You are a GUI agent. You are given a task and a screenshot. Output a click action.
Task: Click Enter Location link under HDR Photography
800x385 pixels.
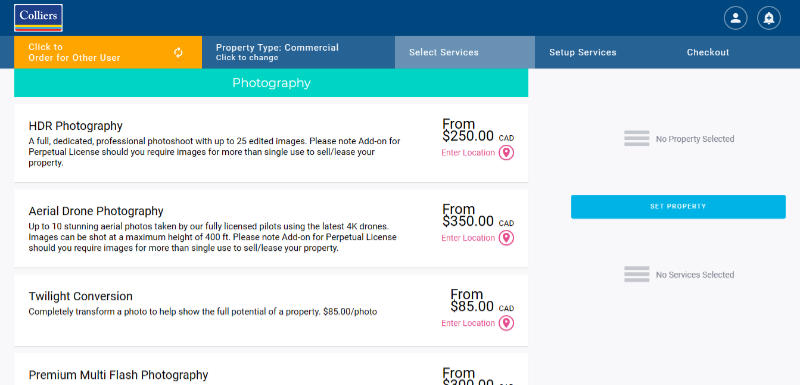(468, 152)
